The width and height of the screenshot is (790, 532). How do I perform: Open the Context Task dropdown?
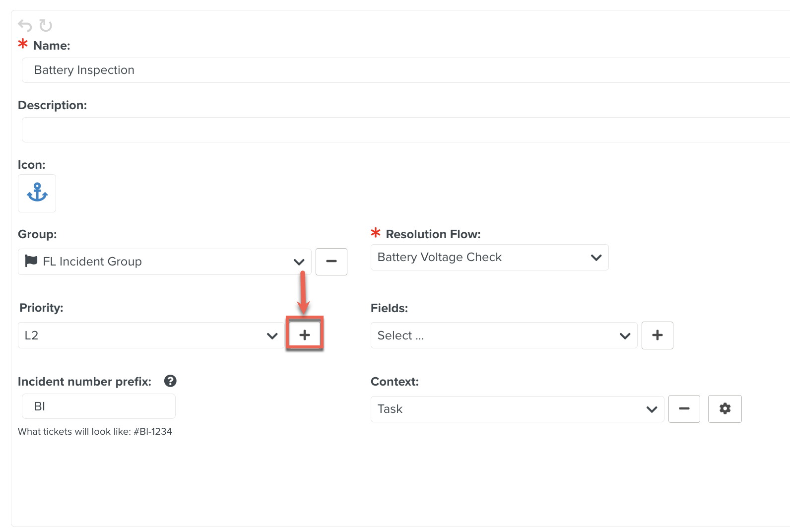click(x=517, y=409)
